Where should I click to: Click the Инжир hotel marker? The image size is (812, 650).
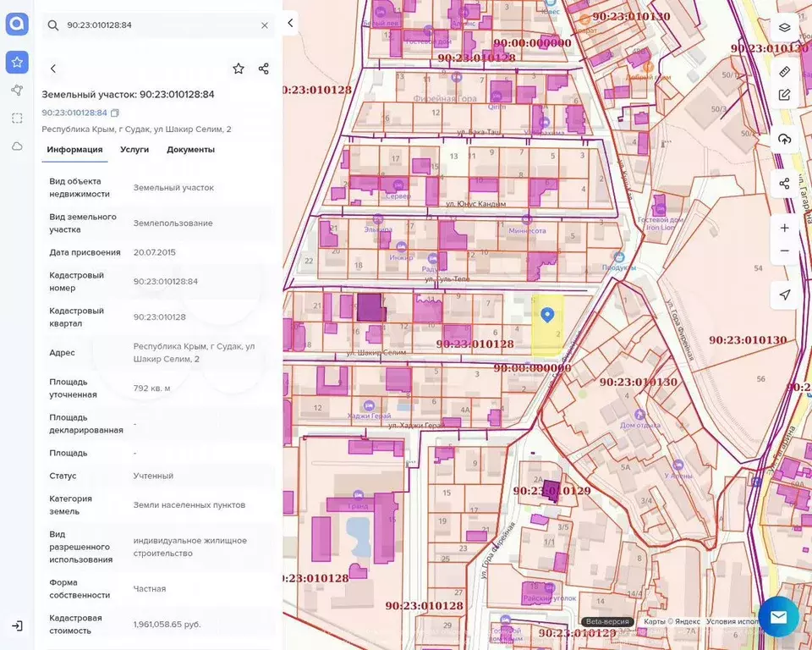(x=401, y=247)
